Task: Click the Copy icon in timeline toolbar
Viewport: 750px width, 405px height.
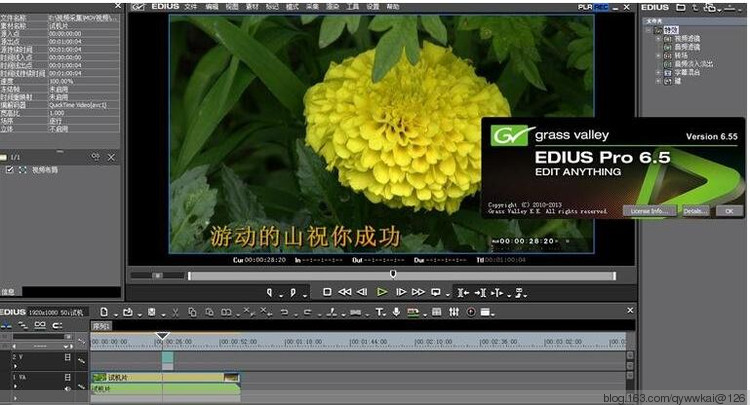Action: (x=192, y=312)
